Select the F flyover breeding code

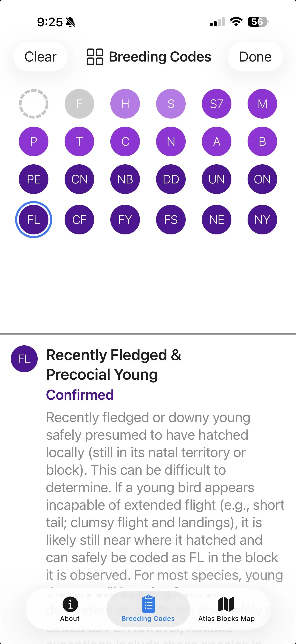pos(79,104)
